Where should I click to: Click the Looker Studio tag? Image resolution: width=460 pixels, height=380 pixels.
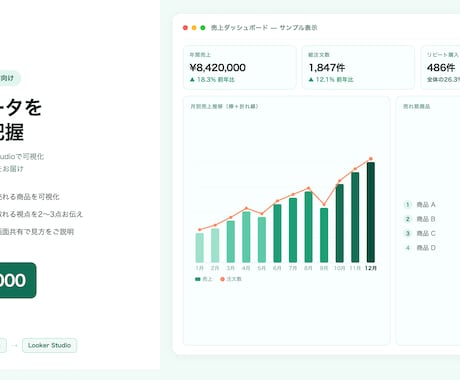[49, 345]
